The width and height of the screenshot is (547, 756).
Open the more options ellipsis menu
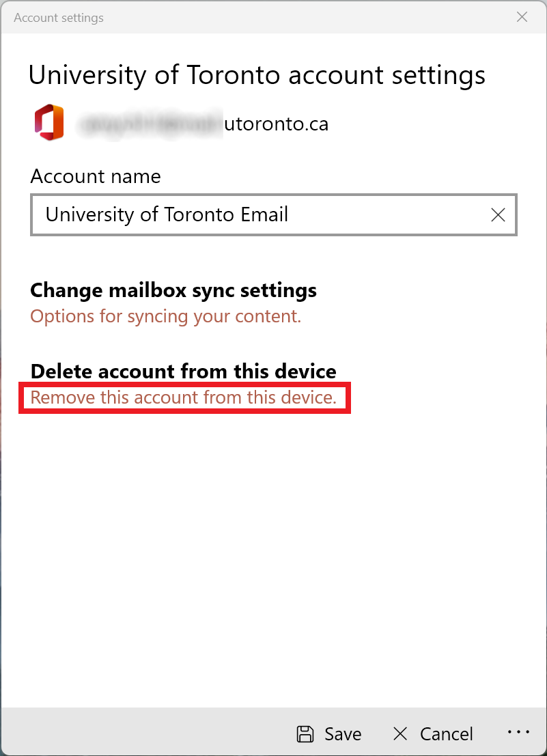519,732
